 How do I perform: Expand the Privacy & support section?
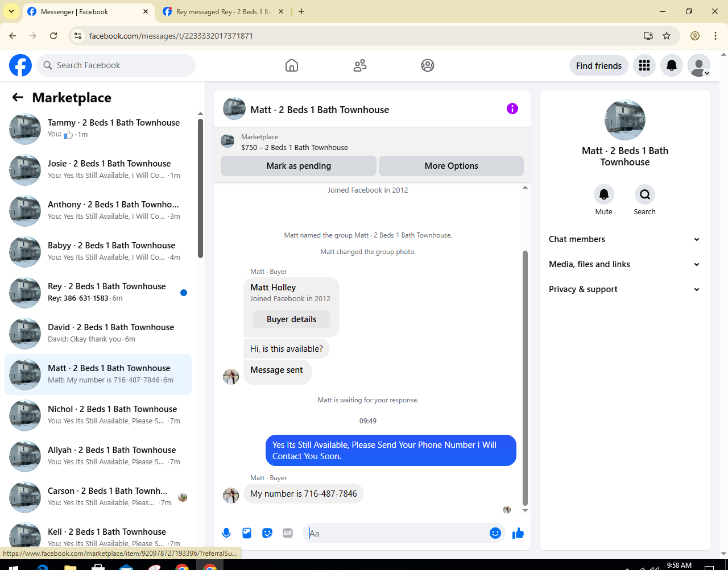pos(624,289)
